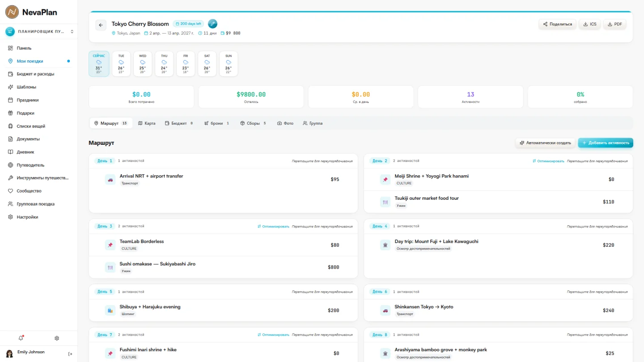The width and height of the screenshot is (644, 362).
Task: Export the trip as ICS
Action: tap(589, 24)
